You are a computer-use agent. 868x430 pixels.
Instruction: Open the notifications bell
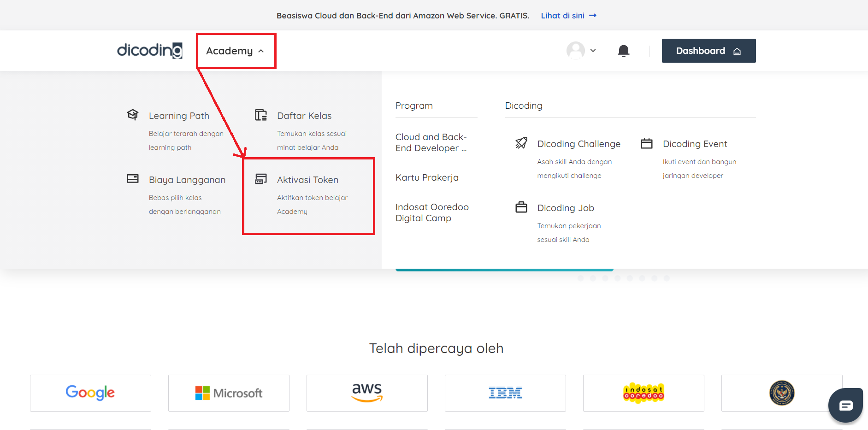click(x=624, y=51)
